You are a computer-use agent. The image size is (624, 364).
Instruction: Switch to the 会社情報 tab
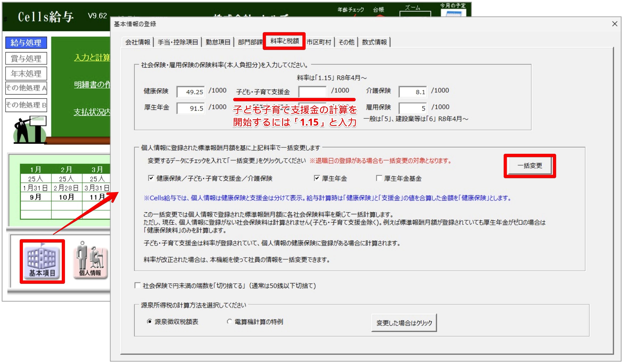tap(138, 42)
